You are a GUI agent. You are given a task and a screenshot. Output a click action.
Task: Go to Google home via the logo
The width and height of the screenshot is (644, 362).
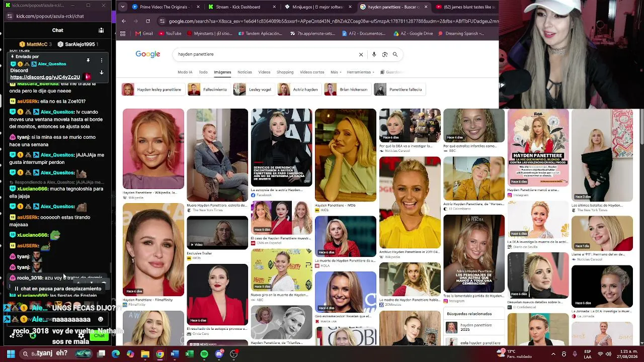coord(148,54)
